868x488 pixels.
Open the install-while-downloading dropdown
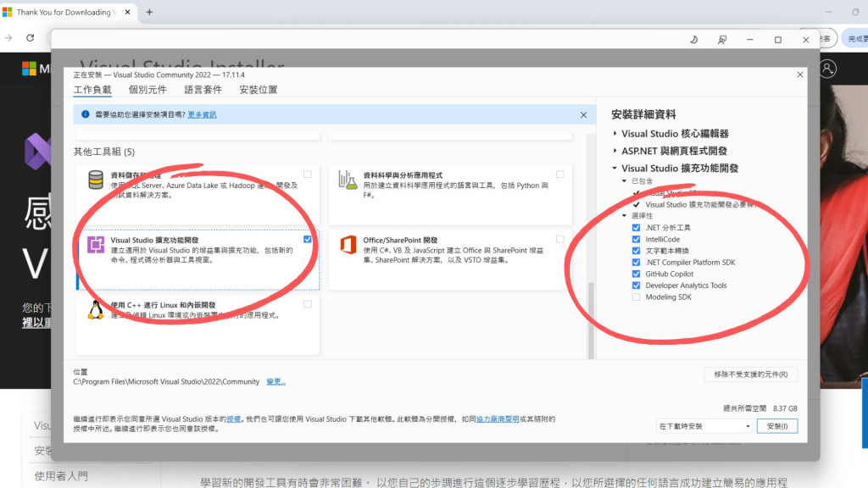(x=704, y=426)
